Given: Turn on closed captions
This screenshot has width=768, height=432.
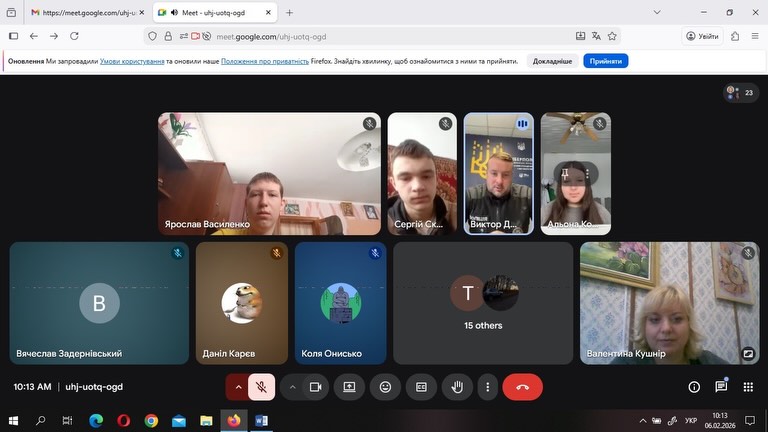Looking at the screenshot, I should (421, 387).
